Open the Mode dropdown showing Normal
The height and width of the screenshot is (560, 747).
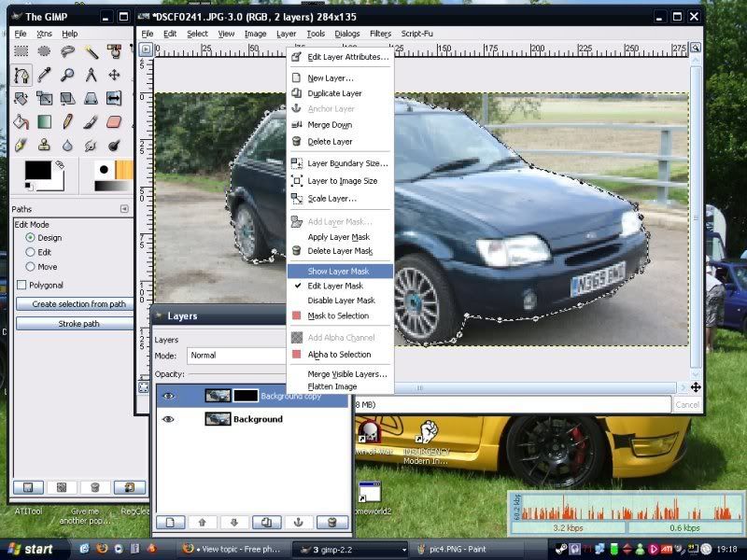(x=236, y=356)
